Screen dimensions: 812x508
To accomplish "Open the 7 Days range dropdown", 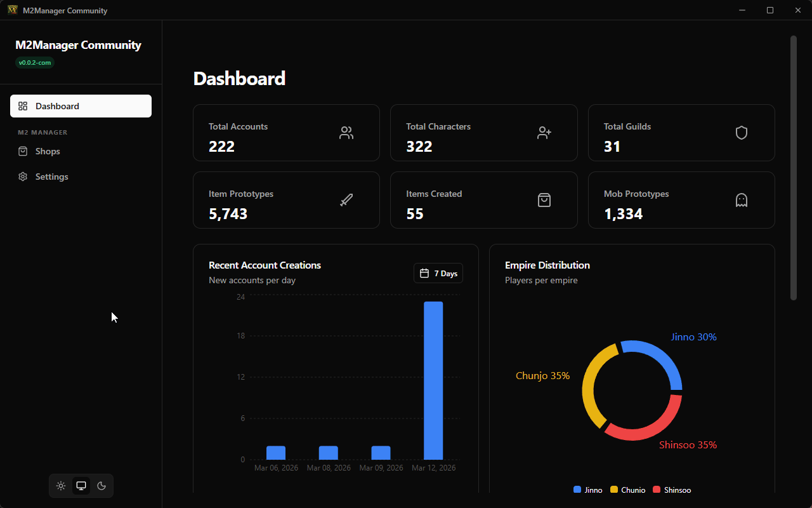I will [x=438, y=273].
